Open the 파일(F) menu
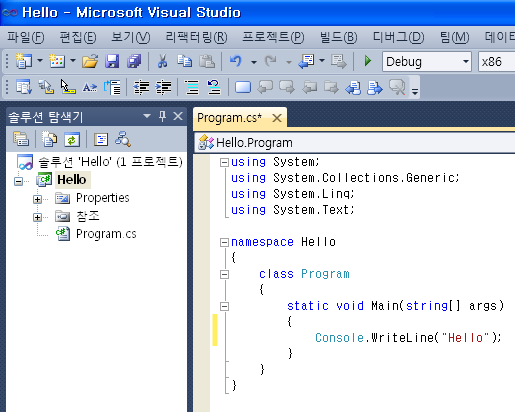The image size is (515, 412). coord(26,37)
